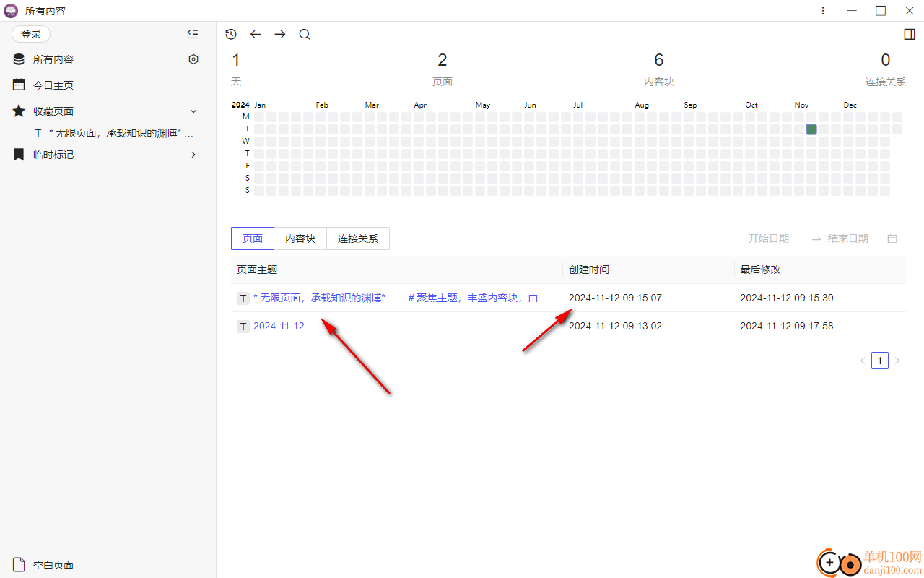The image size is (924, 578).
Task: Open 所有内容 in the sidebar
Action: tap(53, 59)
